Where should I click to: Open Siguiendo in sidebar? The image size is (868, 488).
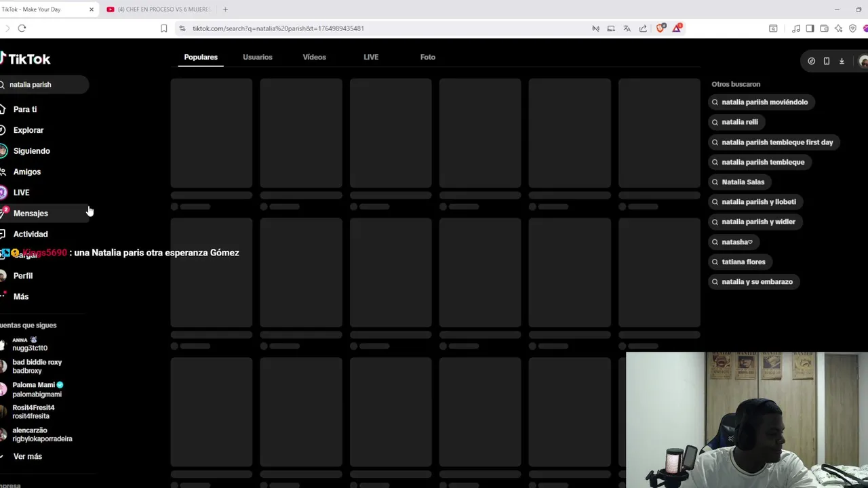31,151
